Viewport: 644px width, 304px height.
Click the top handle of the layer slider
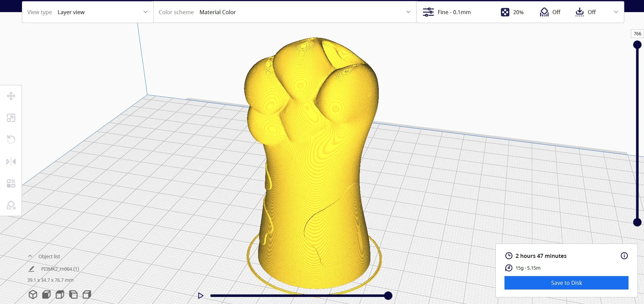click(x=637, y=45)
